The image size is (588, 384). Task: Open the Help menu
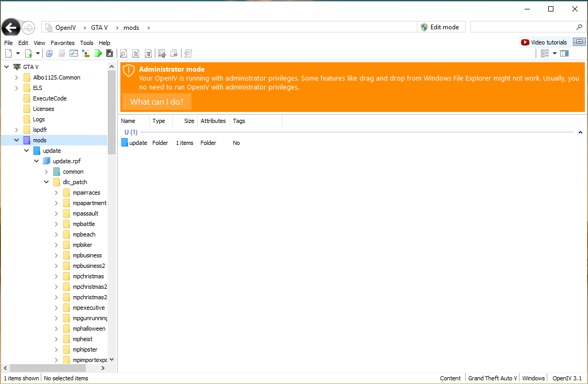click(x=105, y=43)
